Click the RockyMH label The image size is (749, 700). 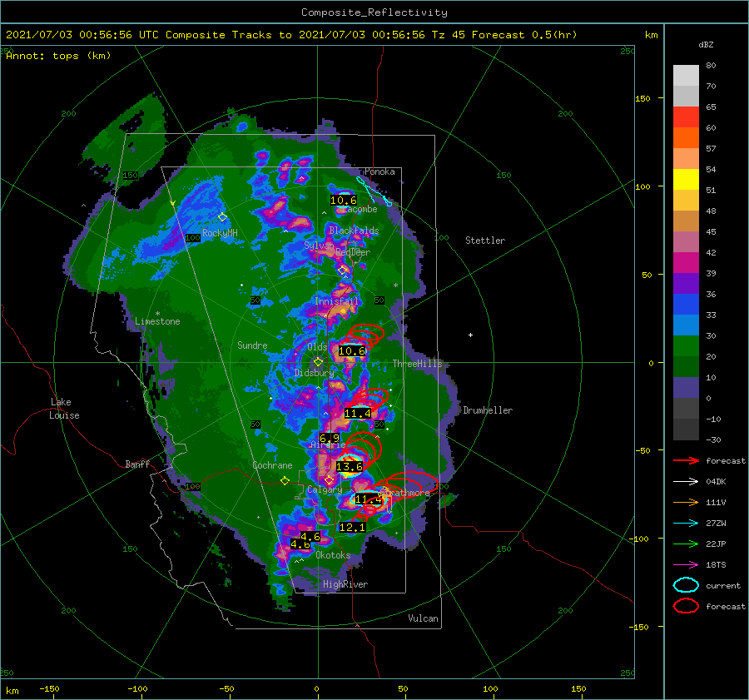pos(220,233)
